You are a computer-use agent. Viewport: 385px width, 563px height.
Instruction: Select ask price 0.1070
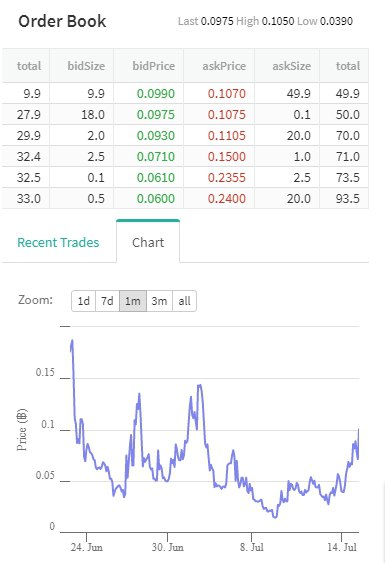point(227,94)
